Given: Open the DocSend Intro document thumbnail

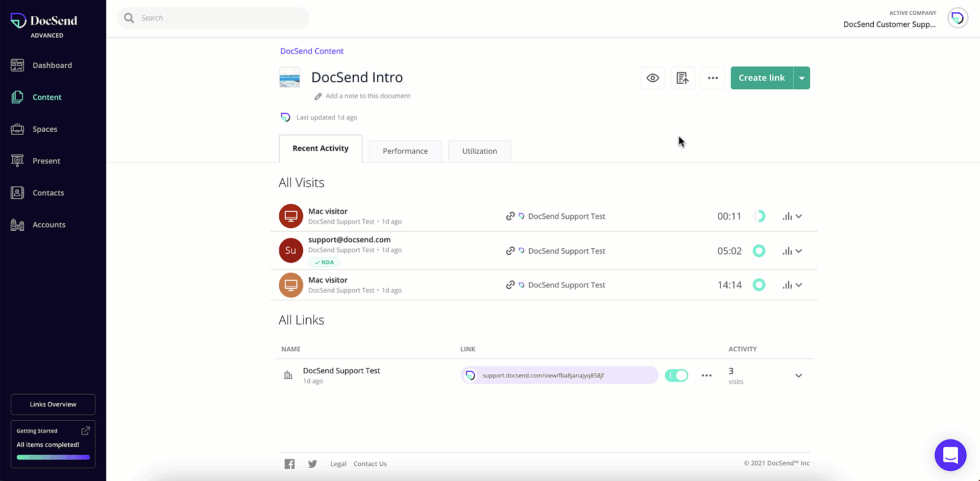Looking at the screenshot, I should coord(289,78).
